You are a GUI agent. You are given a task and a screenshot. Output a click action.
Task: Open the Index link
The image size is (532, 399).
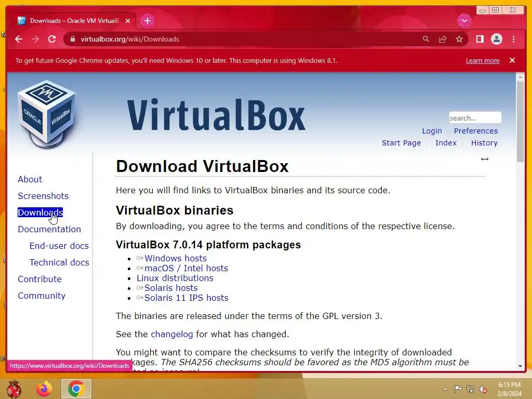point(446,143)
